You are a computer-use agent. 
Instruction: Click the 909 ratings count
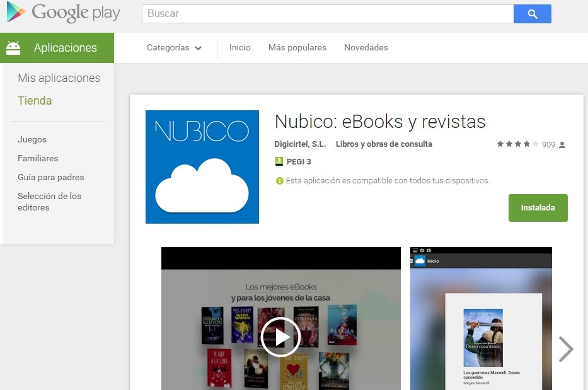[548, 144]
